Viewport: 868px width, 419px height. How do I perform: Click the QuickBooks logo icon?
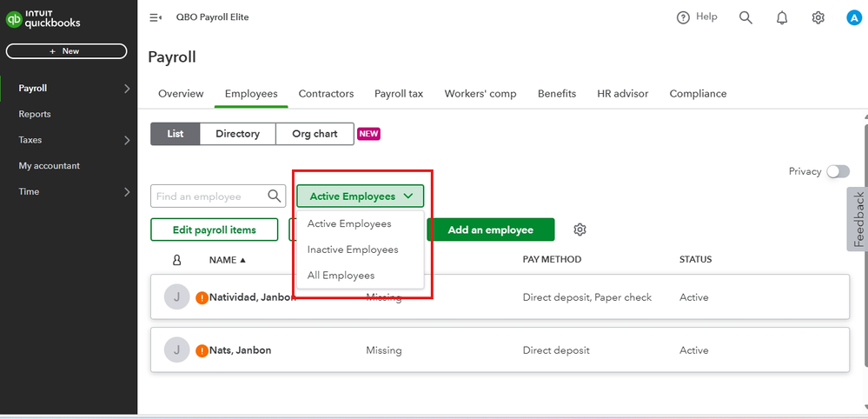point(14,18)
